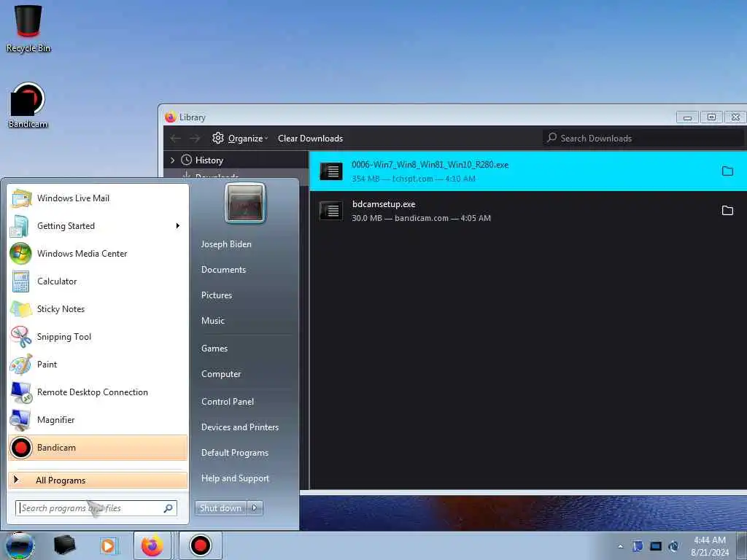Click the Library Forward arrow
747x560 pixels.
(x=195, y=139)
